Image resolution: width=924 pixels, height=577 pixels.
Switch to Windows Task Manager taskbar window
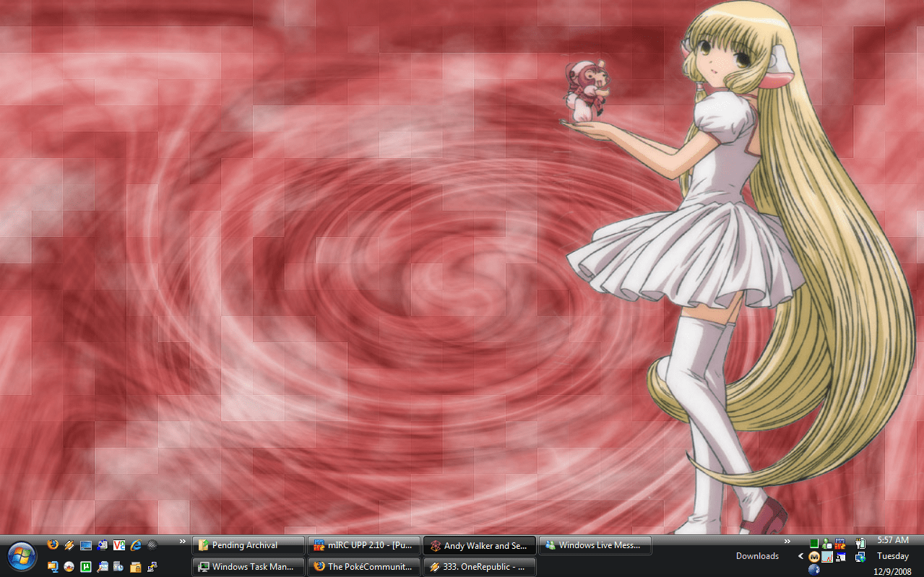(249, 567)
